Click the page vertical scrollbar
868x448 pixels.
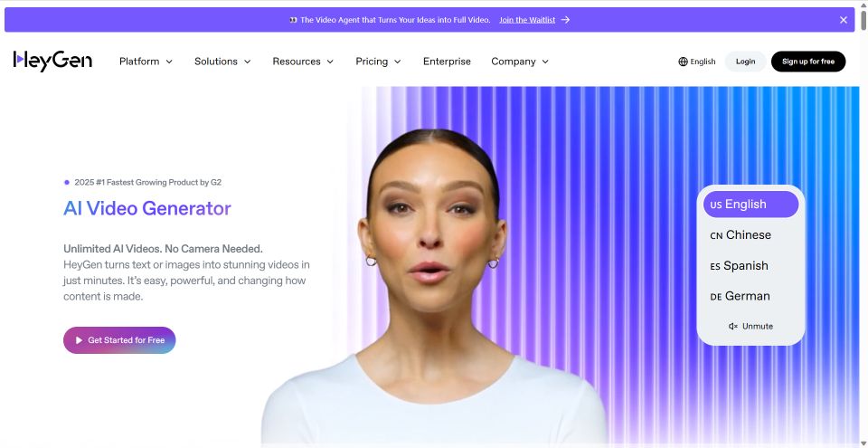(863, 222)
